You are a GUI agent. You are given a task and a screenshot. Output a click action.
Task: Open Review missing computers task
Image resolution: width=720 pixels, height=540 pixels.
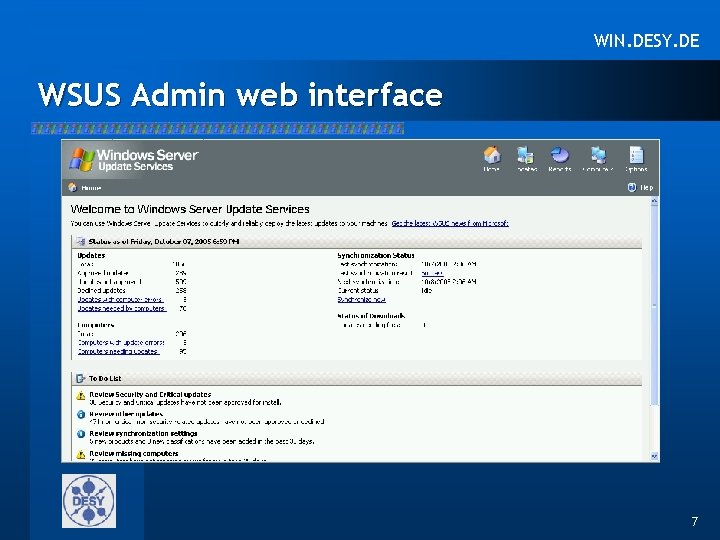click(134, 454)
